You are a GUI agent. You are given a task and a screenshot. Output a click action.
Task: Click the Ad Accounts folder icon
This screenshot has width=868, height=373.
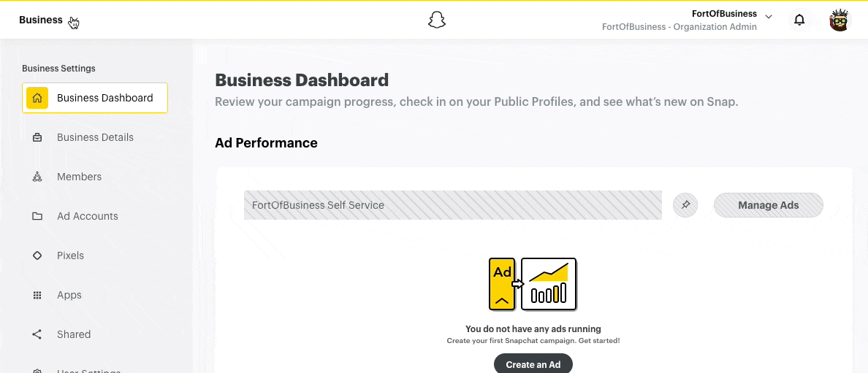(37, 216)
